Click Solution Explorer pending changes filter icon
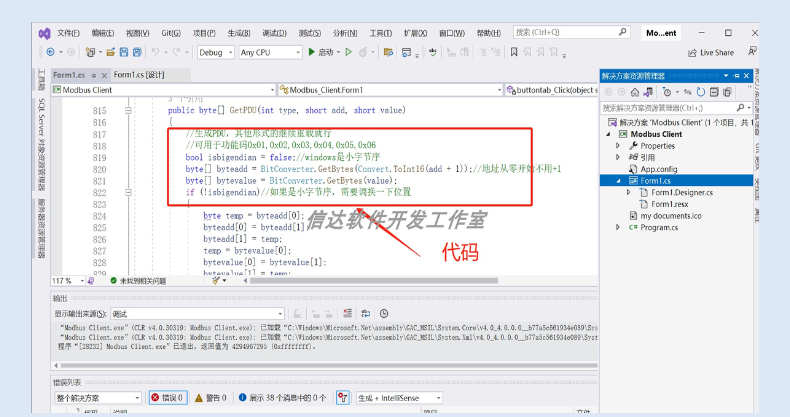The image size is (790, 417). tap(667, 92)
